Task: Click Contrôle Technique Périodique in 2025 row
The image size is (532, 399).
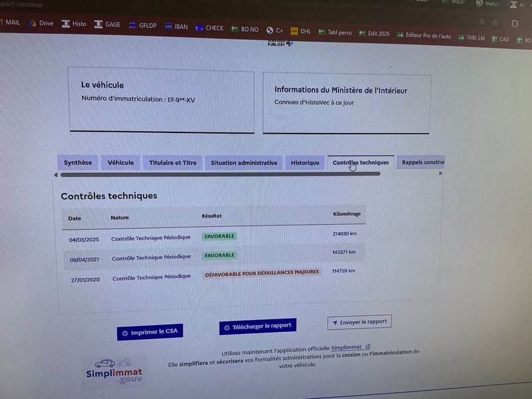Action: 151,238
